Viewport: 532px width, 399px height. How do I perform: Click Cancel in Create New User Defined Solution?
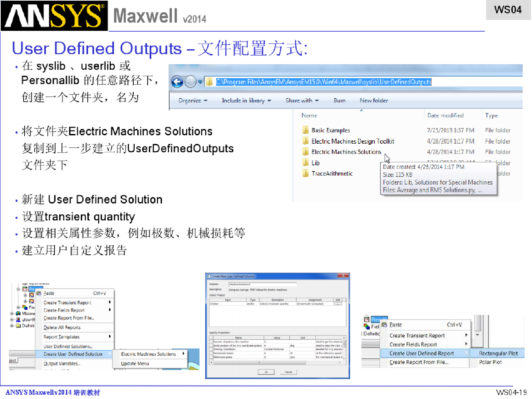pos(288,372)
